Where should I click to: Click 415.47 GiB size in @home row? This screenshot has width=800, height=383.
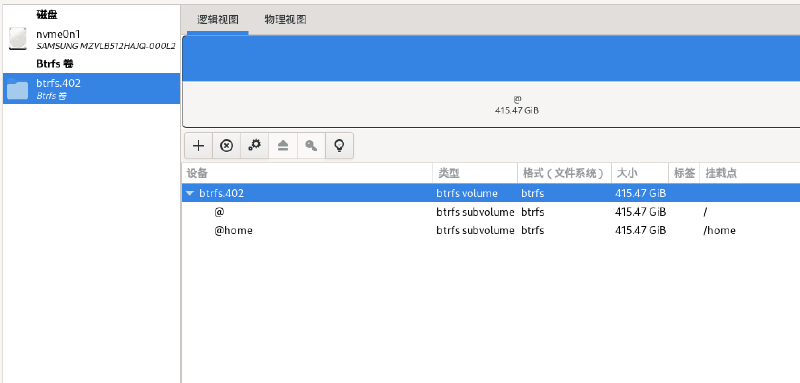641,230
